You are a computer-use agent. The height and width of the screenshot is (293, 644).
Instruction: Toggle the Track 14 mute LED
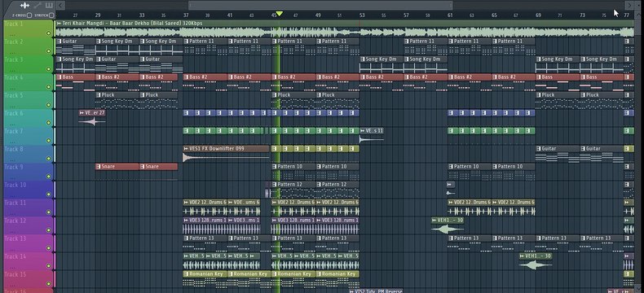48,265
